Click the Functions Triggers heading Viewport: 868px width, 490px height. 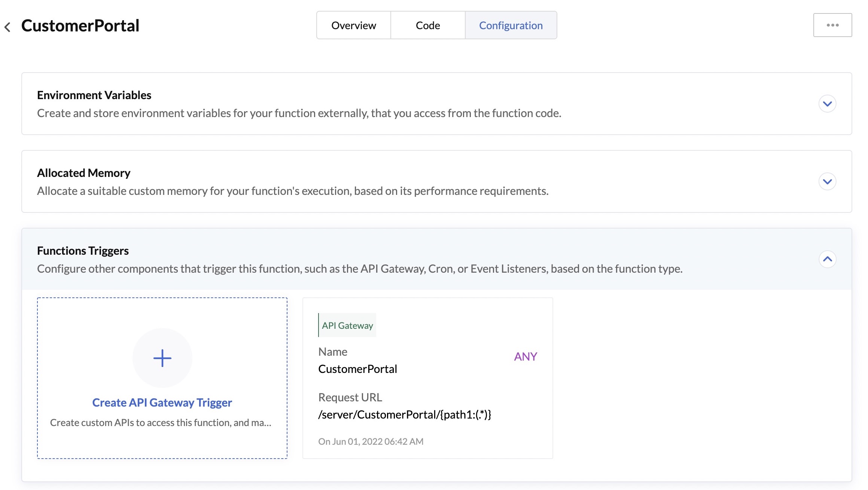[82, 251]
